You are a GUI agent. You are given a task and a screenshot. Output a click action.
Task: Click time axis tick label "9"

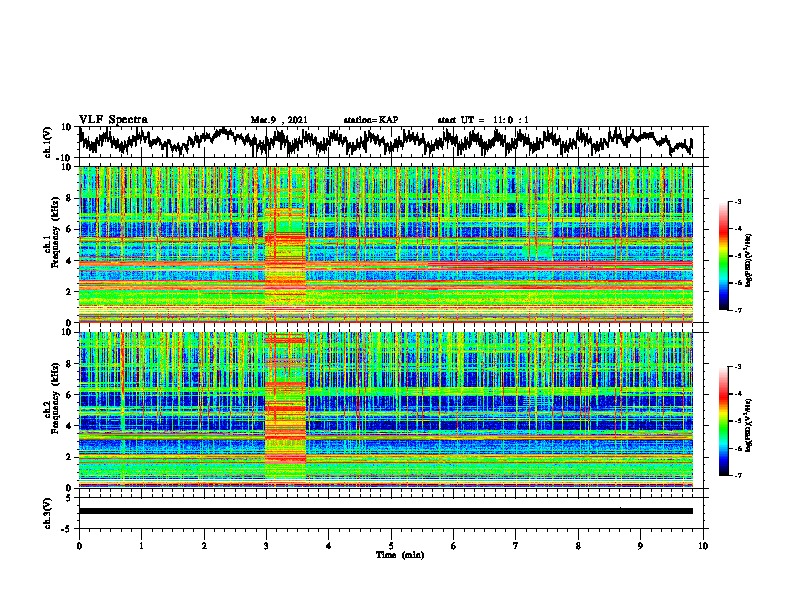pos(640,546)
